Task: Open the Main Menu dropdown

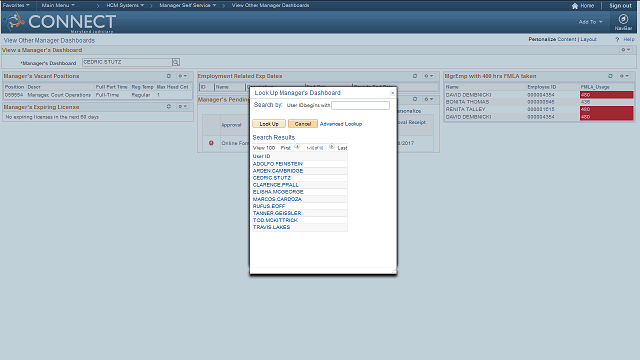Action: 58,5
